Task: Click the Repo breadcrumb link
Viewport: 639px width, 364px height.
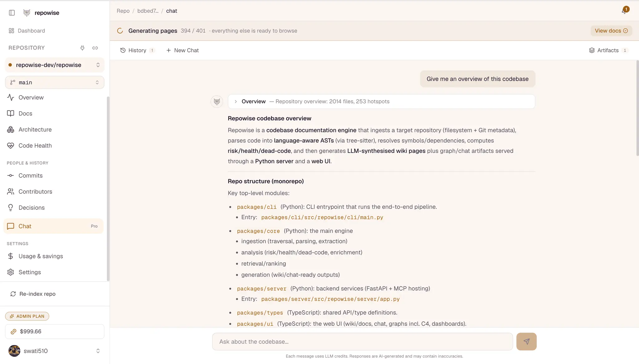Action: [123, 11]
